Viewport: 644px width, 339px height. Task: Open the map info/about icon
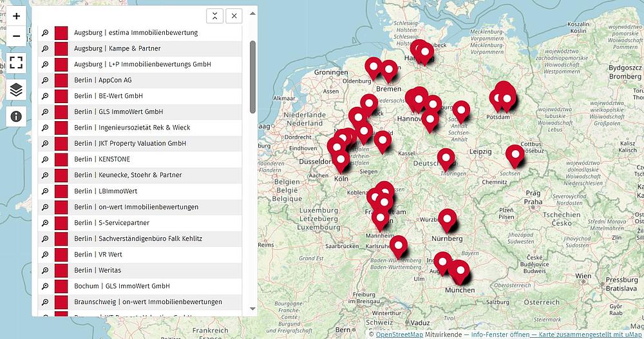click(x=16, y=116)
